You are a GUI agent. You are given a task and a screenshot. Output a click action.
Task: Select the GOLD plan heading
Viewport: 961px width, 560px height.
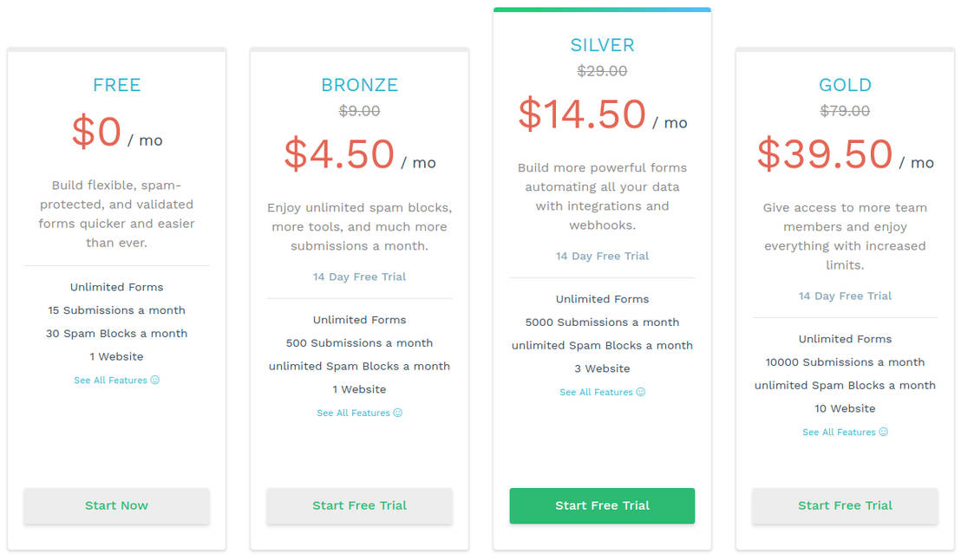845,85
